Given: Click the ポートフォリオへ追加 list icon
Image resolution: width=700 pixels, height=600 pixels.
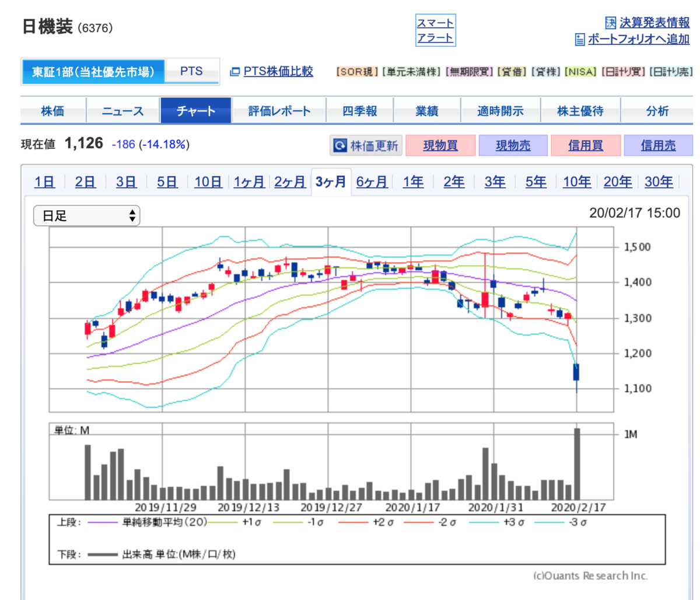Looking at the screenshot, I should pyautogui.click(x=580, y=40).
